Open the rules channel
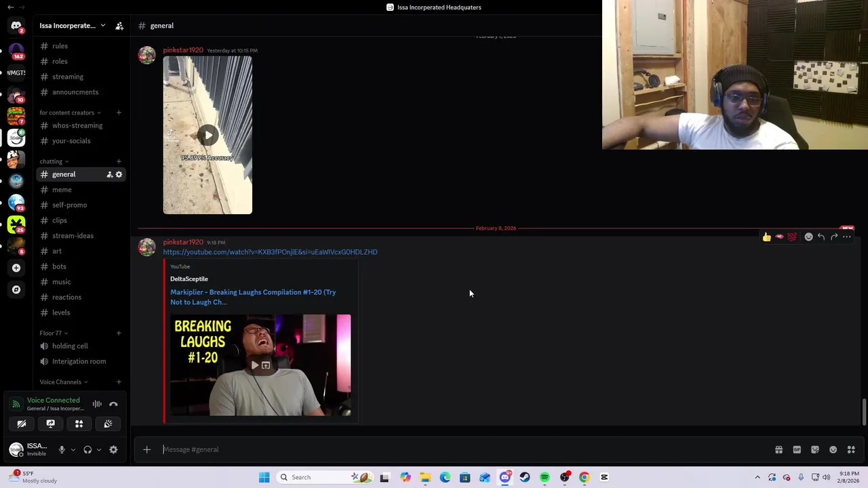 pos(81,46)
